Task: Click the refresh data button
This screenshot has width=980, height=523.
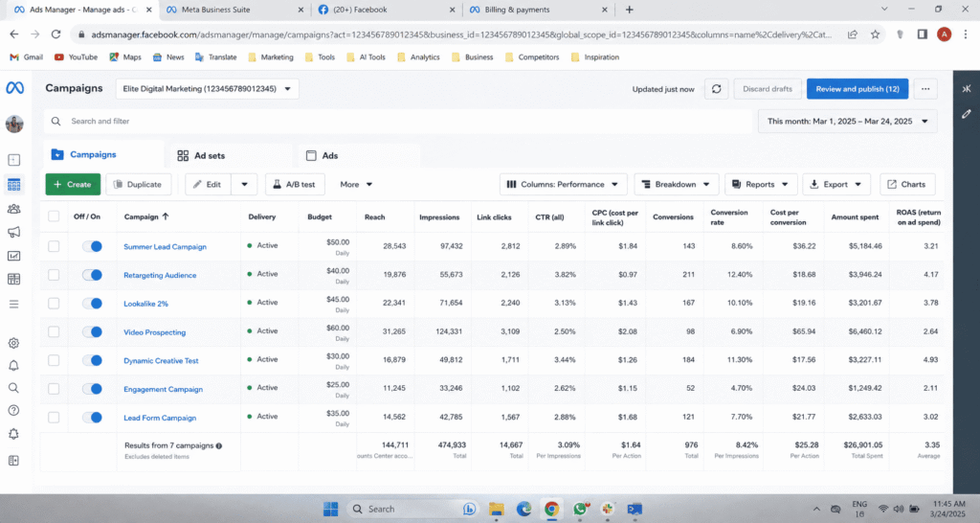Action: pyautogui.click(x=716, y=89)
